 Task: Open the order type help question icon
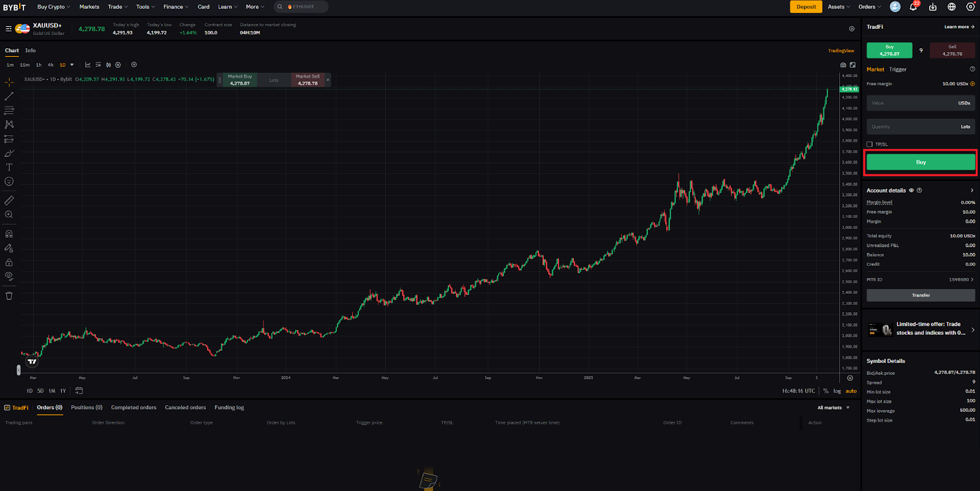[x=972, y=69]
